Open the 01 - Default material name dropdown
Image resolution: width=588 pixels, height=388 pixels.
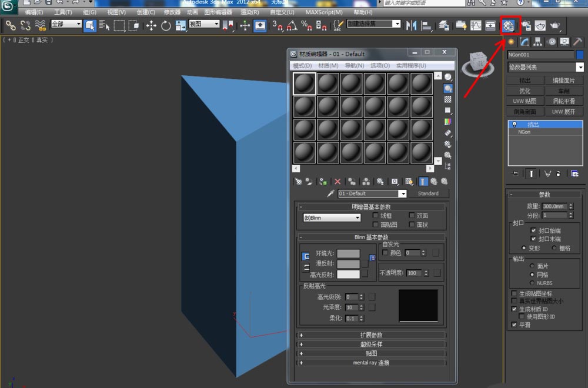[x=403, y=193]
